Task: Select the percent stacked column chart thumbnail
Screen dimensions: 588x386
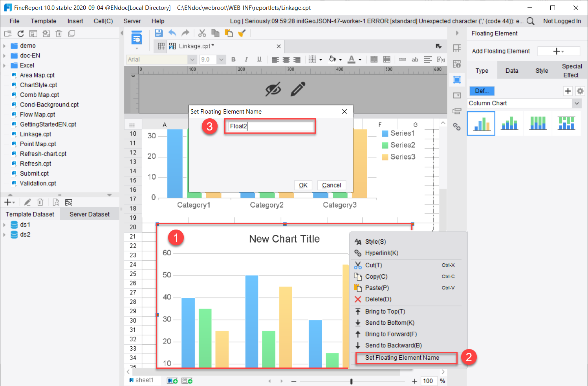Action: click(538, 123)
